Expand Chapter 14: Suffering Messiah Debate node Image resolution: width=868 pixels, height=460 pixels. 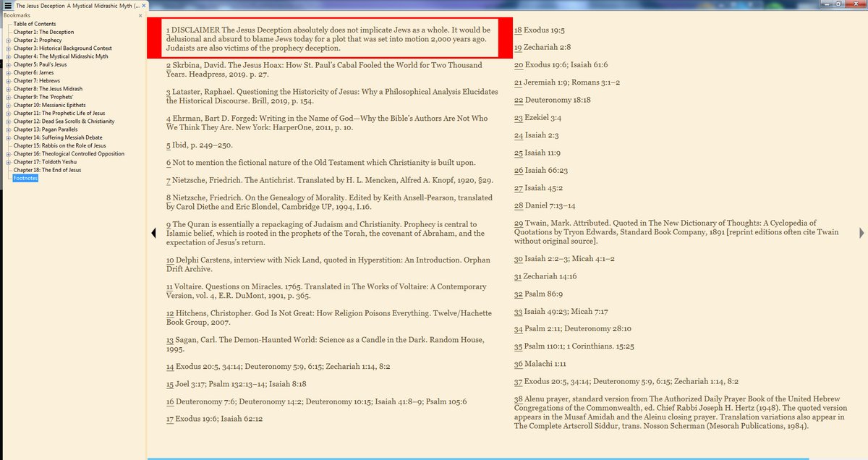coord(9,137)
